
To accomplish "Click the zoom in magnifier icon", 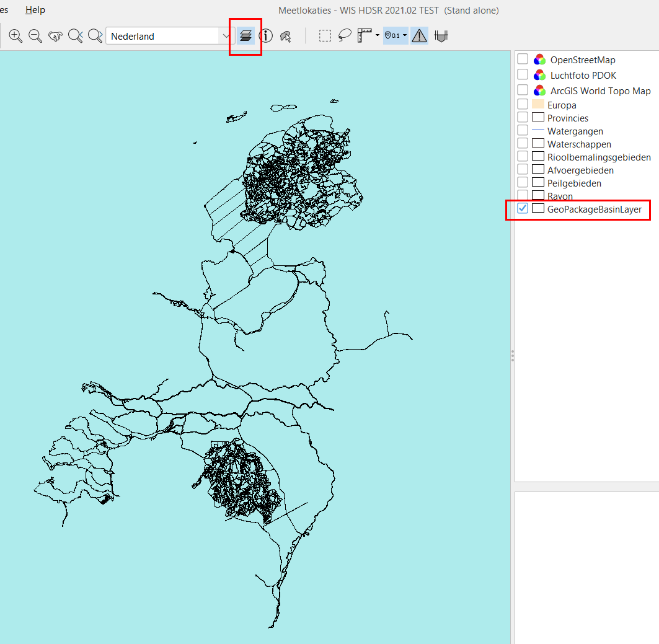I will 16,36.
